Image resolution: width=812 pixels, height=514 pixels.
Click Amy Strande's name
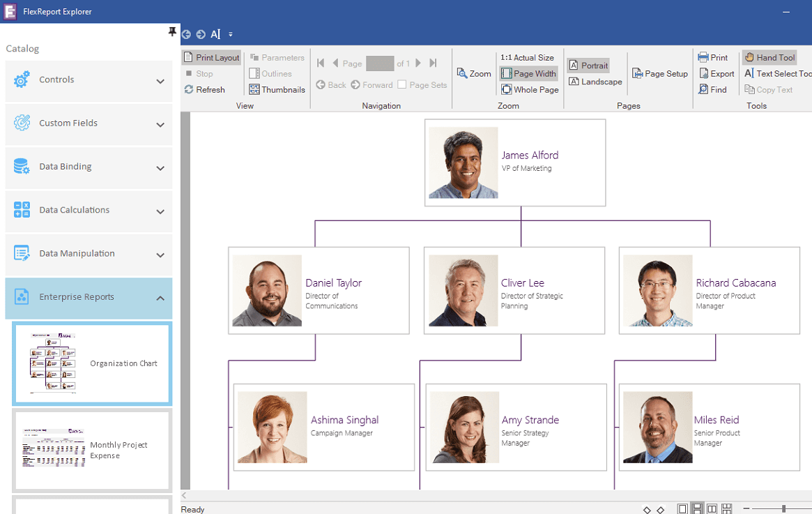click(x=530, y=420)
